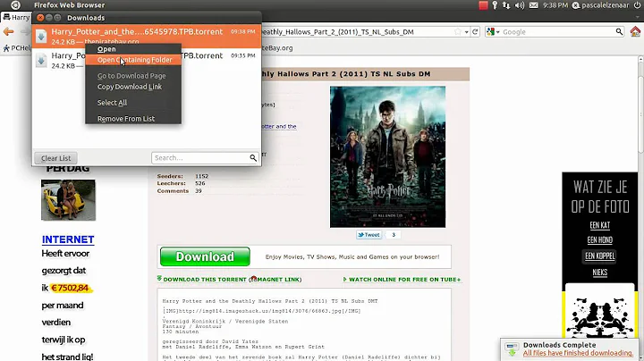Click EEN KOPPEL answer in ad

pyautogui.click(x=599, y=256)
